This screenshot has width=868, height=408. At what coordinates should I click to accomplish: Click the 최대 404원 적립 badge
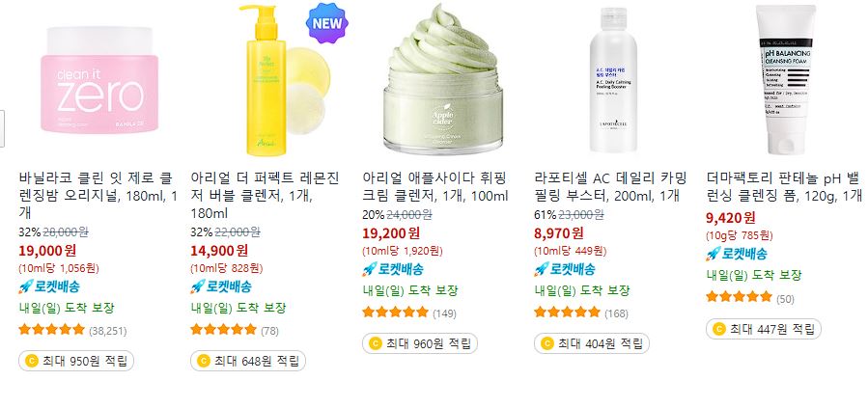(591, 344)
